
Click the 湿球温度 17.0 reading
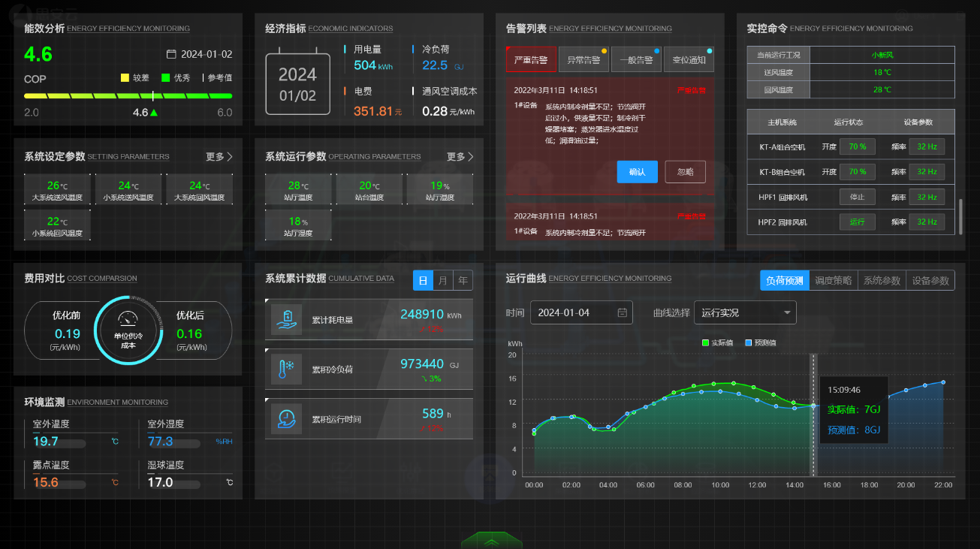[x=161, y=482]
